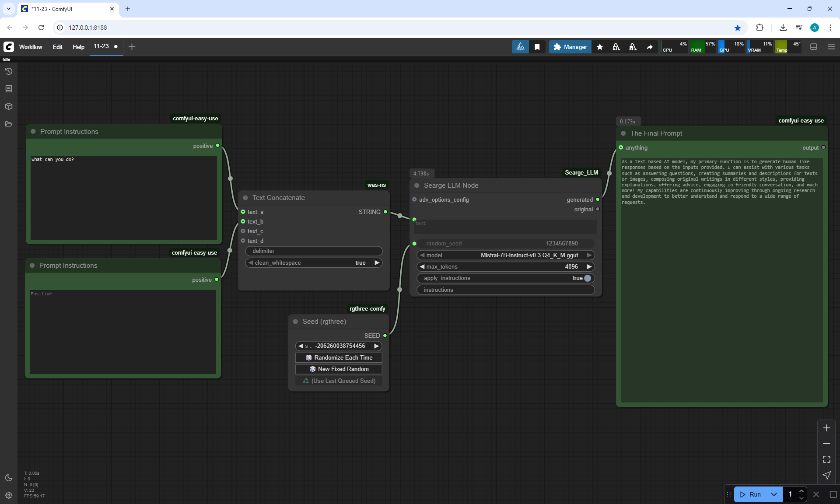The image size is (840, 504).
Task: Increase max_tokens with right arrow
Action: coord(589,266)
